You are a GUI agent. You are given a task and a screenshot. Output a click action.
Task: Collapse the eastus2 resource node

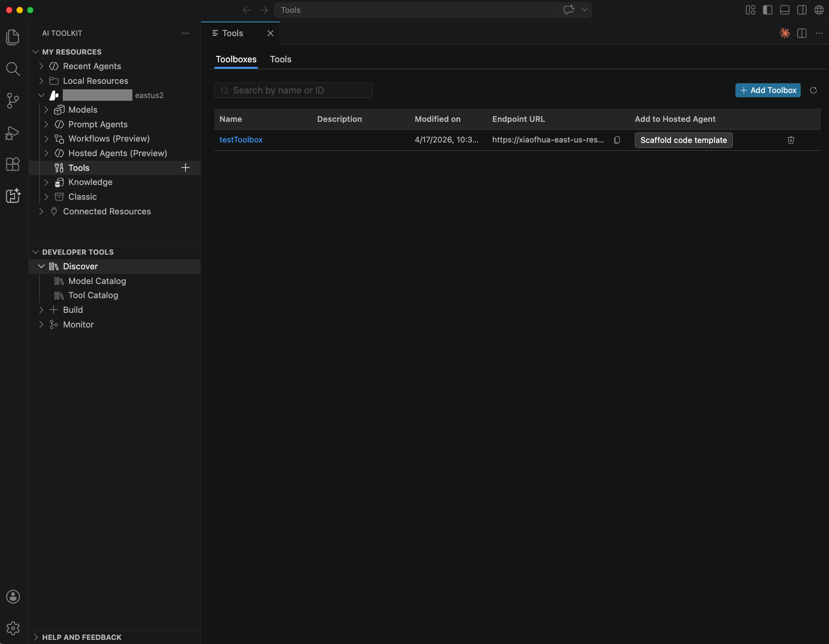[41, 95]
